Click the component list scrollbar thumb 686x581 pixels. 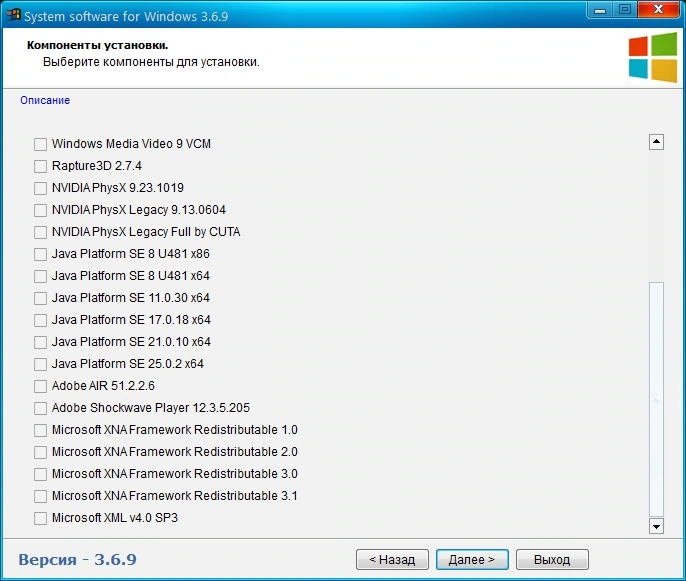(656, 399)
